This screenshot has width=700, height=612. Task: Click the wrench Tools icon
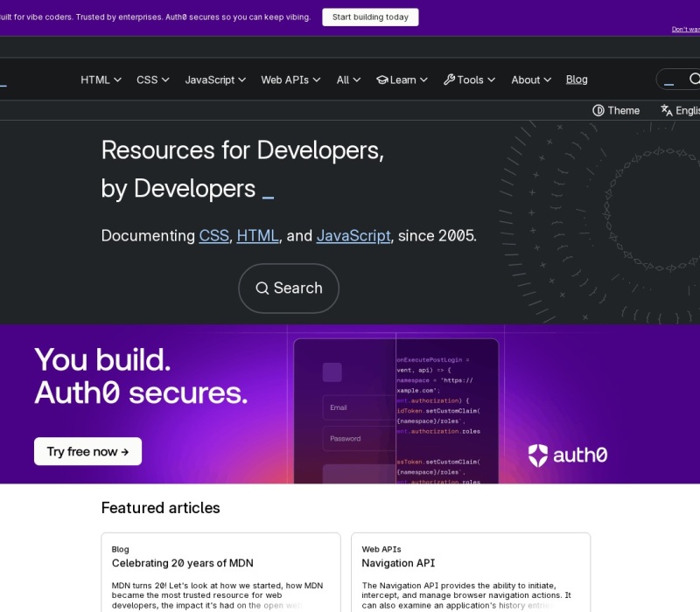[x=449, y=80]
